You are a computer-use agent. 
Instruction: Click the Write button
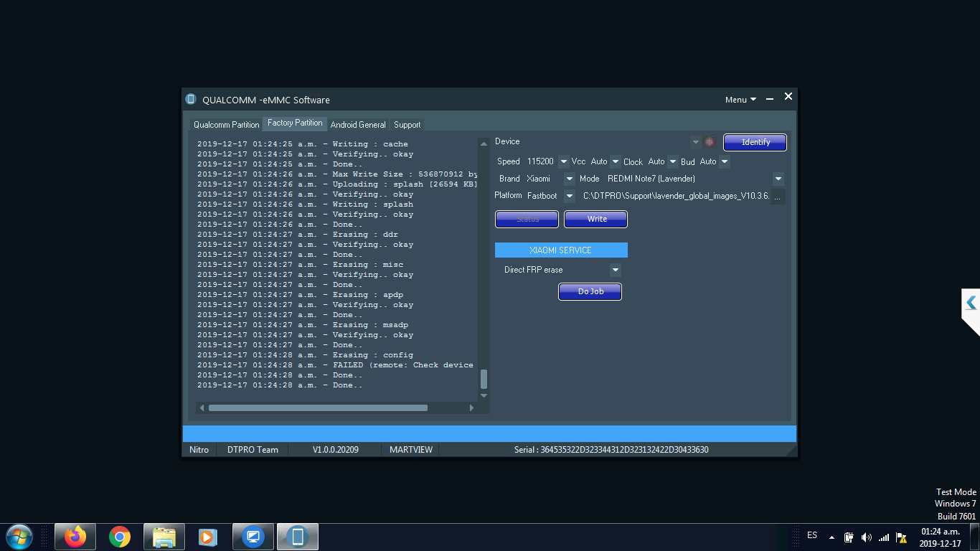(x=596, y=219)
